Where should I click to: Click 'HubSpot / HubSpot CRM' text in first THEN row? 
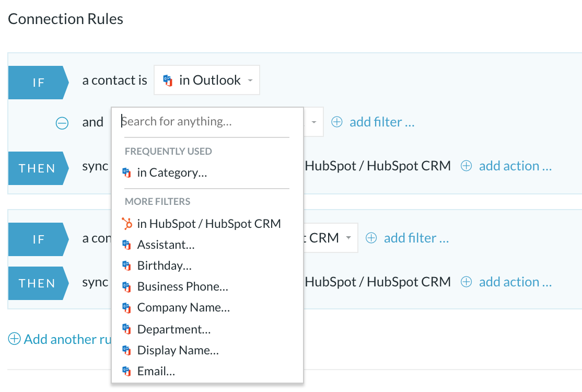point(378,166)
